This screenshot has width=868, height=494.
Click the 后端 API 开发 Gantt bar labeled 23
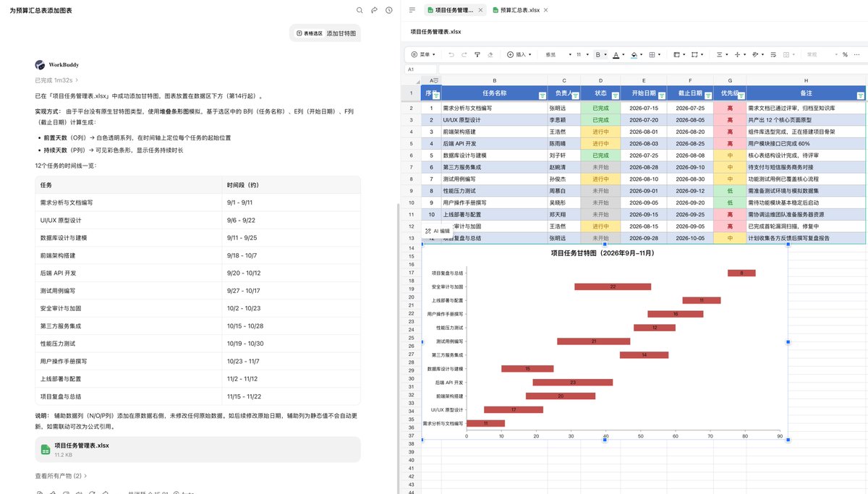[573, 383]
